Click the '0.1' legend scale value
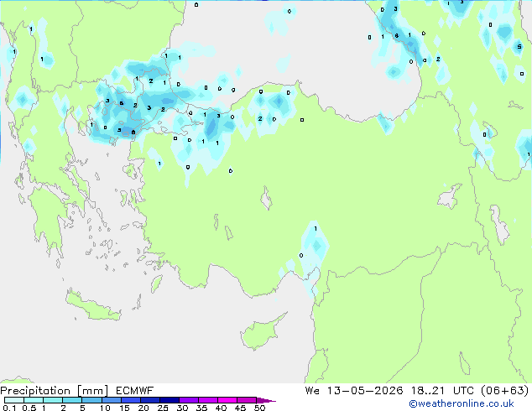Screen dimensions: 532x411 coord(9,408)
